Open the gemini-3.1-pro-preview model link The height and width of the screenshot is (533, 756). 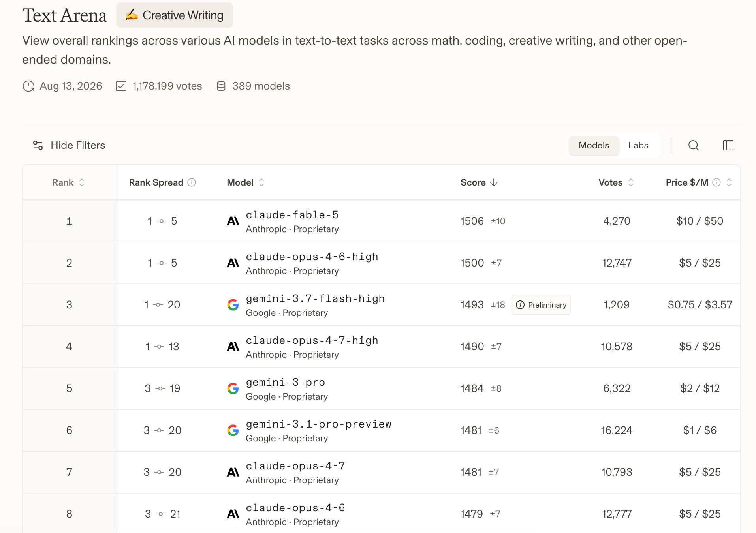(x=319, y=424)
